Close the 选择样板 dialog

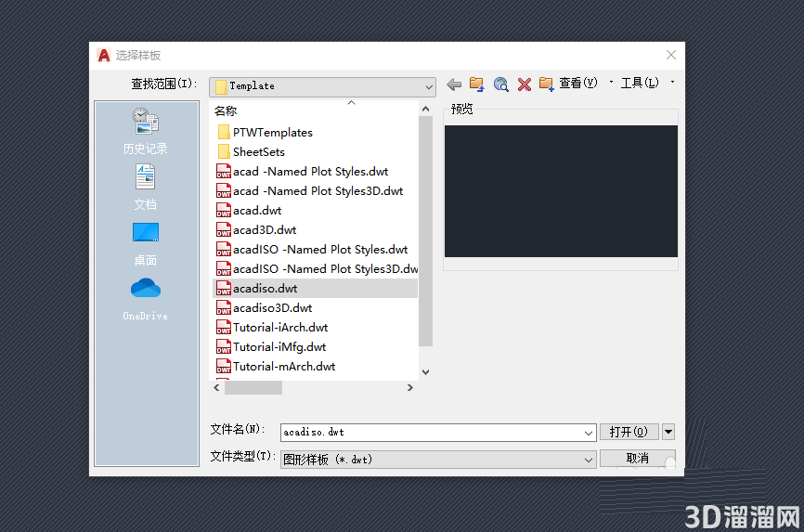(x=671, y=55)
